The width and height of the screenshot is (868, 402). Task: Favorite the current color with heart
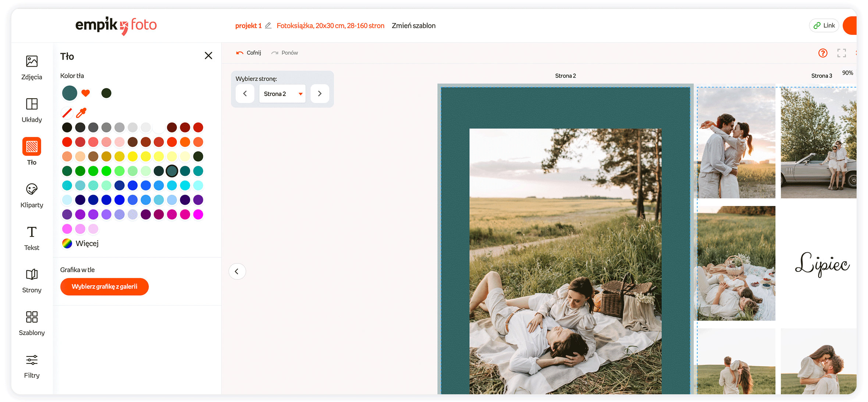point(86,93)
